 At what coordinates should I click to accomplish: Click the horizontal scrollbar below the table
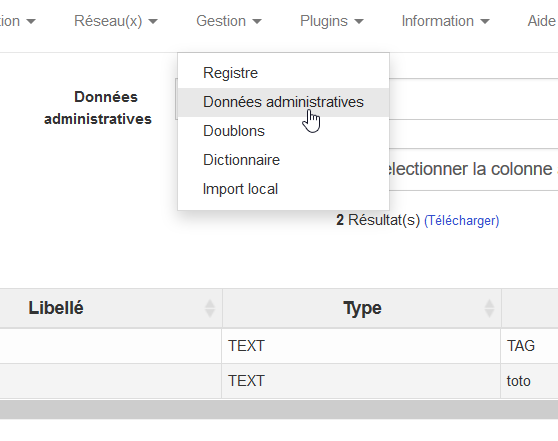click(279, 410)
